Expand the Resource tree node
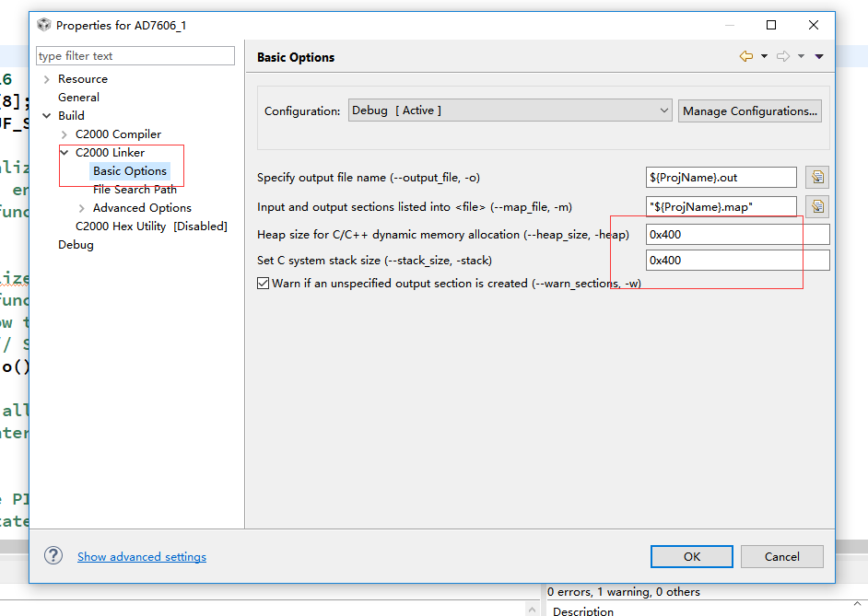The height and width of the screenshot is (616, 868). point(46,79)
